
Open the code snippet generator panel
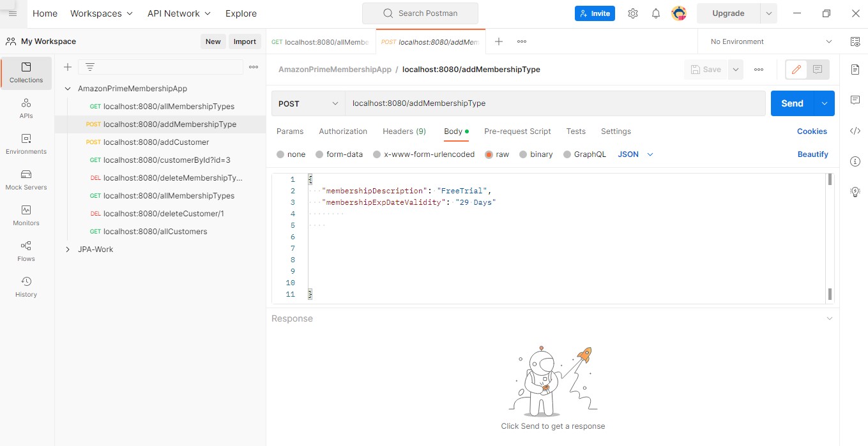[x=855, y=131]
